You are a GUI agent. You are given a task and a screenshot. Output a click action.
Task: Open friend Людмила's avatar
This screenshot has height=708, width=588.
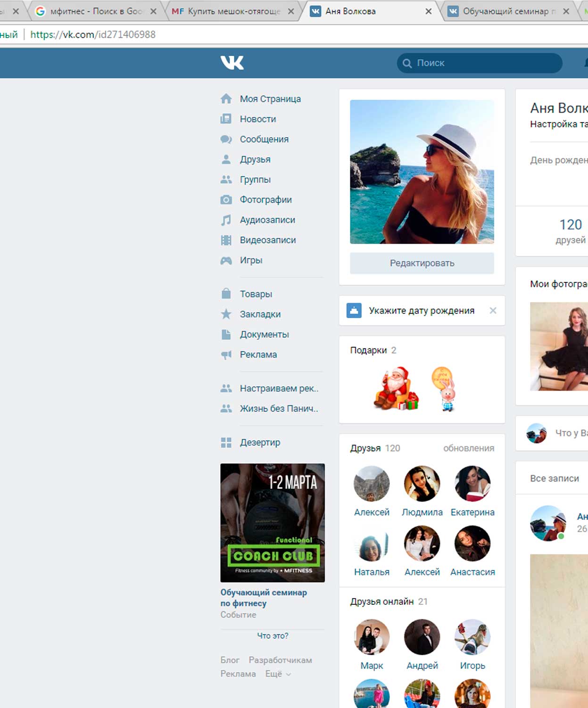click(422, 484)
